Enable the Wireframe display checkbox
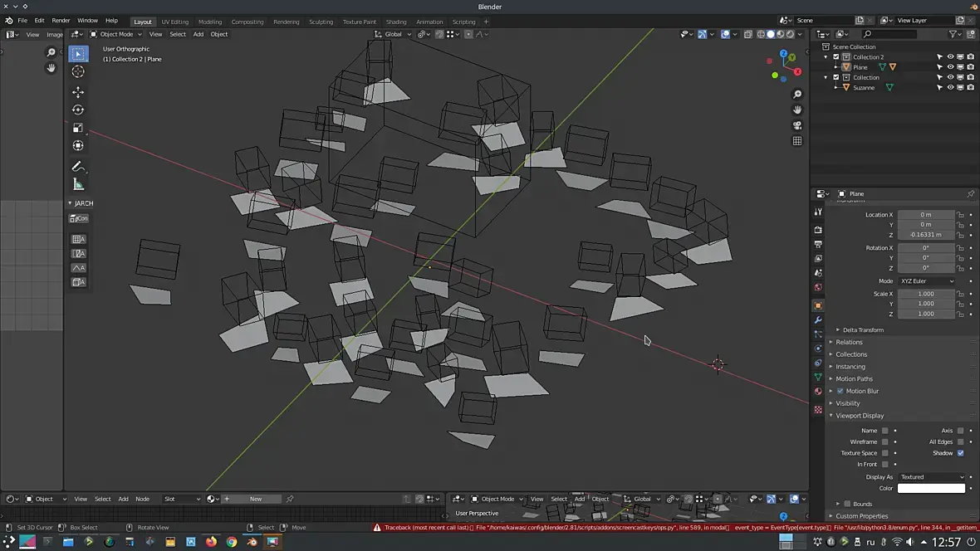The height and width of the screenshot is (551, 980). click(x=885, y=442)
